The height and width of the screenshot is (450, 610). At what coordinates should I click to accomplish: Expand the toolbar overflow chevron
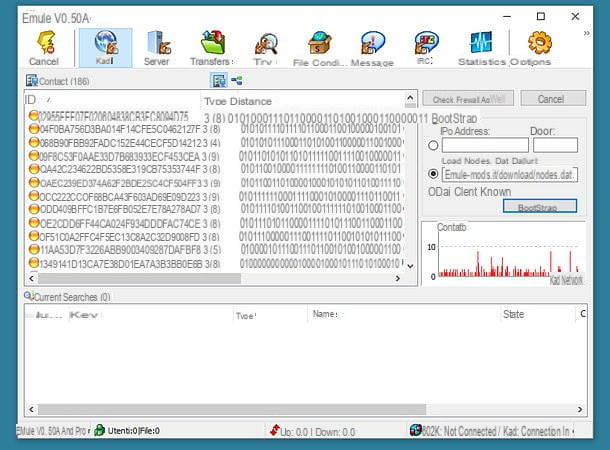point(586,33)
